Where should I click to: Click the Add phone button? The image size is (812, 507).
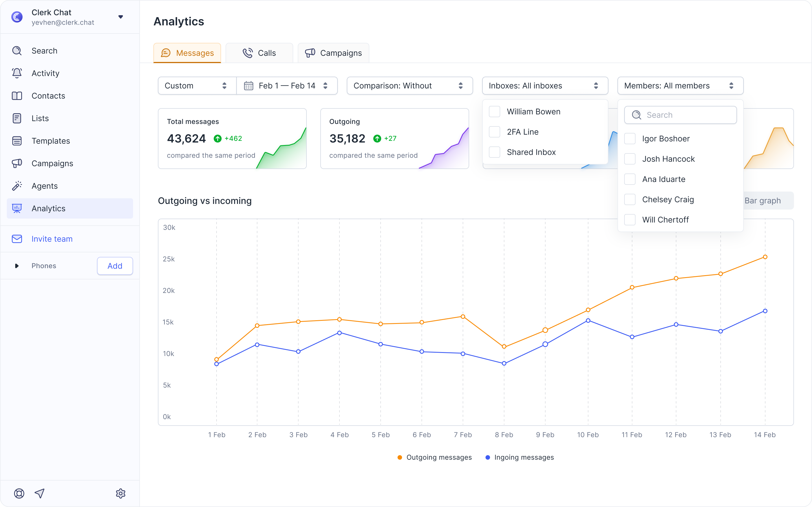pos(115,266)
